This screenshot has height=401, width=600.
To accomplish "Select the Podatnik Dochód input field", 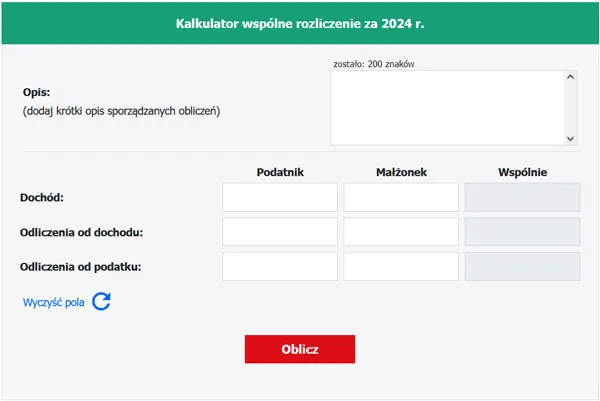I will 280,197.
